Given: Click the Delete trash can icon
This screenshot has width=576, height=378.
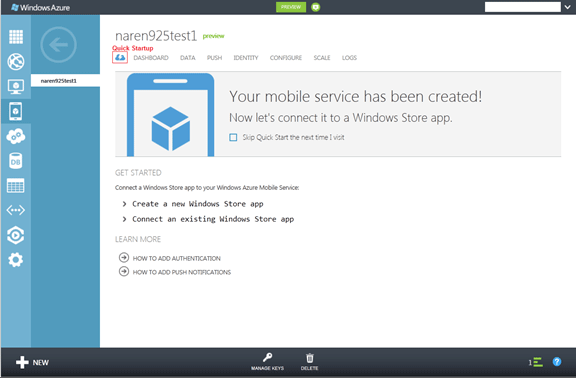Looking at the screenshot, I should 310,358.
